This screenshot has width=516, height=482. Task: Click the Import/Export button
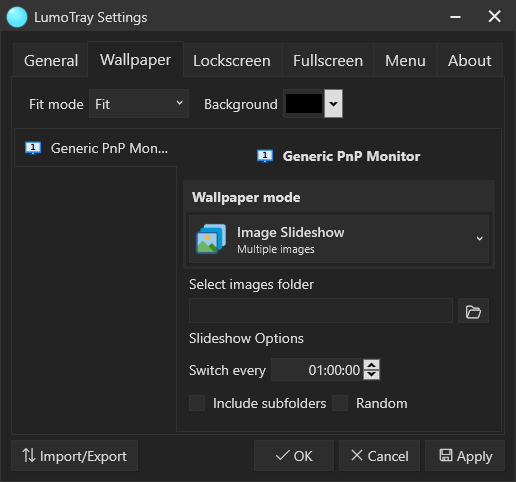[x=74, y=456]
